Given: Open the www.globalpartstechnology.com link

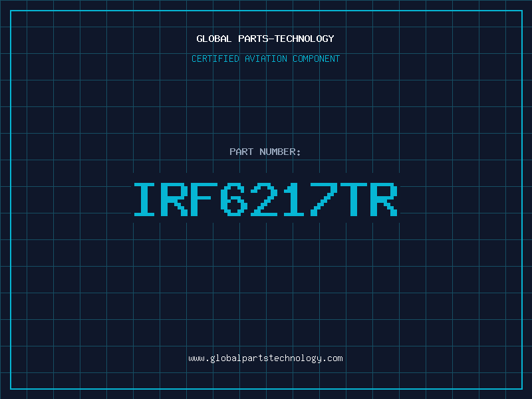Looking at the screenshot, I should pos(265,358).
